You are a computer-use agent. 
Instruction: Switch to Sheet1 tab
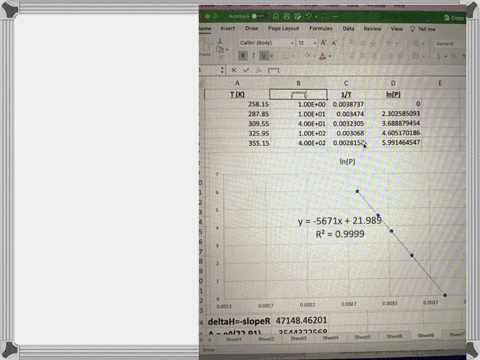[233, 339]
